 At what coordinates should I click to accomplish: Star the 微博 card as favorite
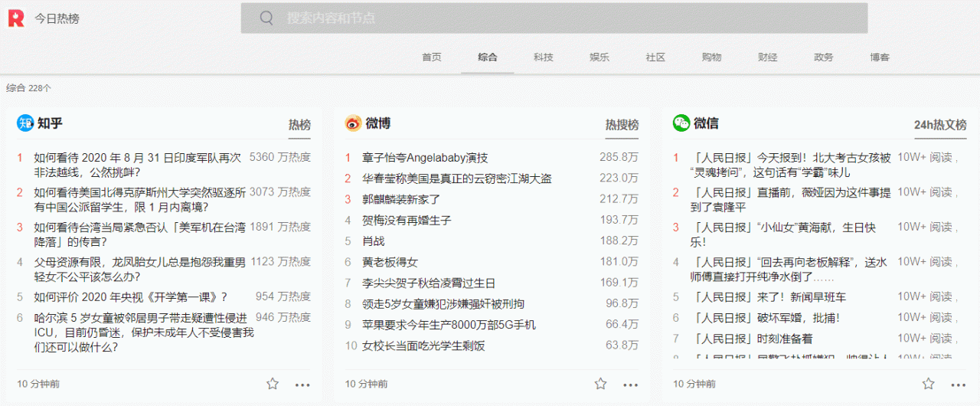click(600, 384)
